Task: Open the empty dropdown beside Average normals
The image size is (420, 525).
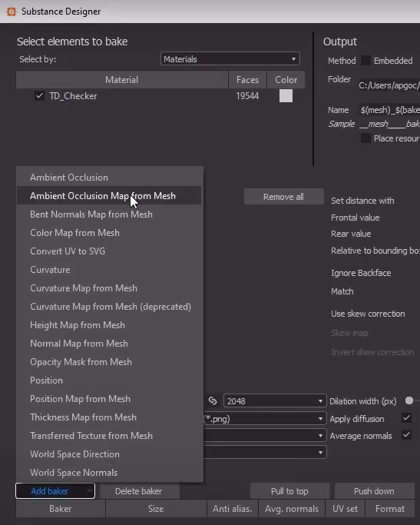Action: [264, 435]
